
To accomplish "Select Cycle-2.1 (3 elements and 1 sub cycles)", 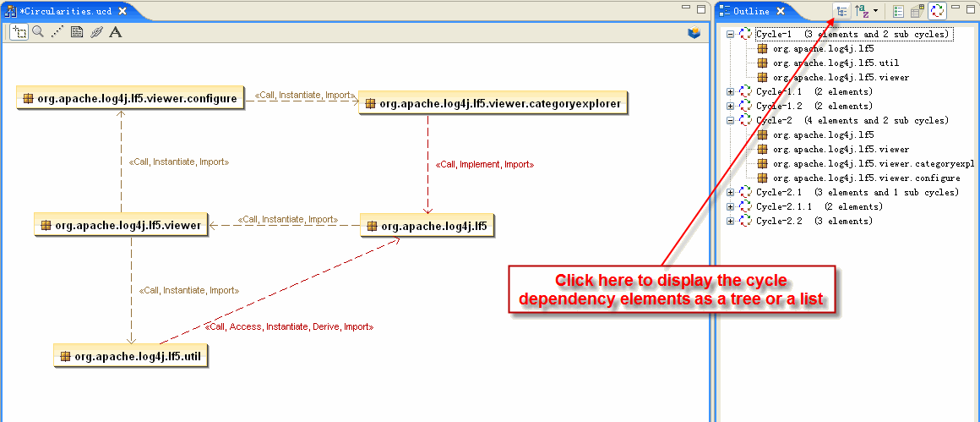I will (x=857, y=192).
